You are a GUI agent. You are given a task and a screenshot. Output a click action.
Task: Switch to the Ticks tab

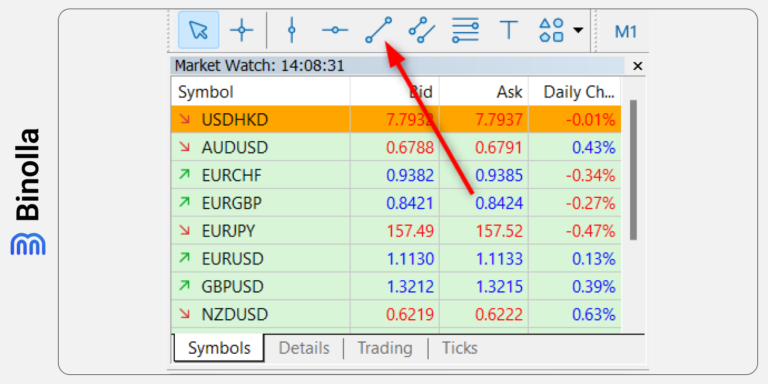click(460, 348)
